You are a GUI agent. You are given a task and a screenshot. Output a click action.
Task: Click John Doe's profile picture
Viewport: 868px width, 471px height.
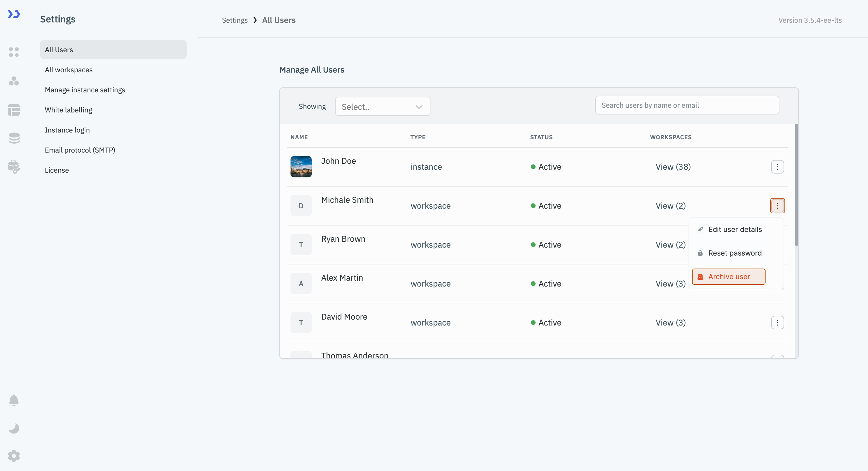(x=301, y=166)
